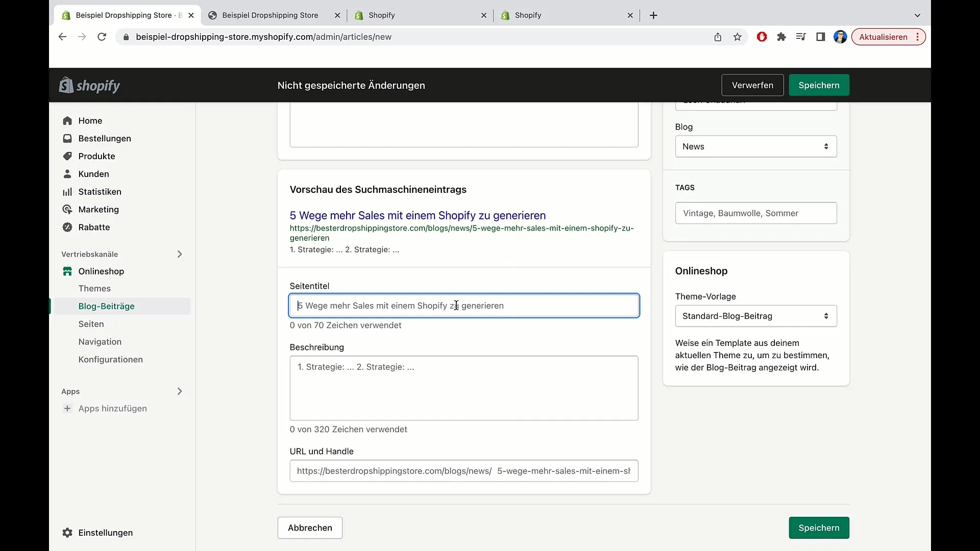Open the Theme-Vorlage template dropdown
The height and width of the screenshot is (551, 980).
755,315
